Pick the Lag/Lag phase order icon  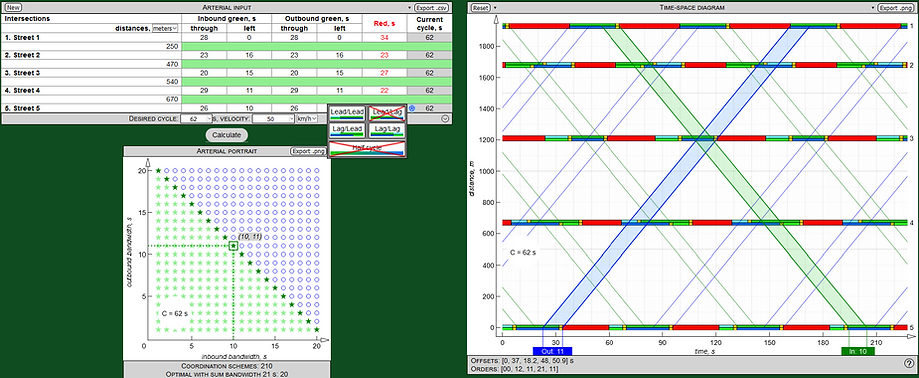point(387,130)
